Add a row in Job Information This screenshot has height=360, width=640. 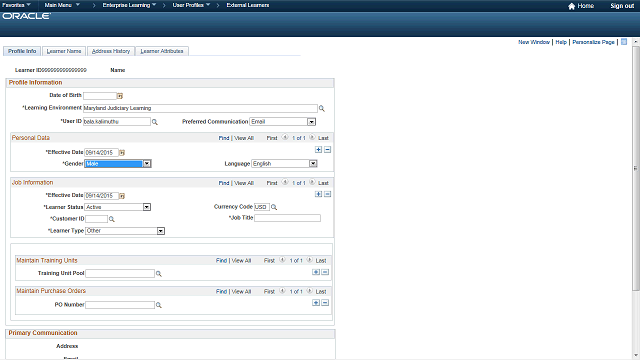(318, 194)
